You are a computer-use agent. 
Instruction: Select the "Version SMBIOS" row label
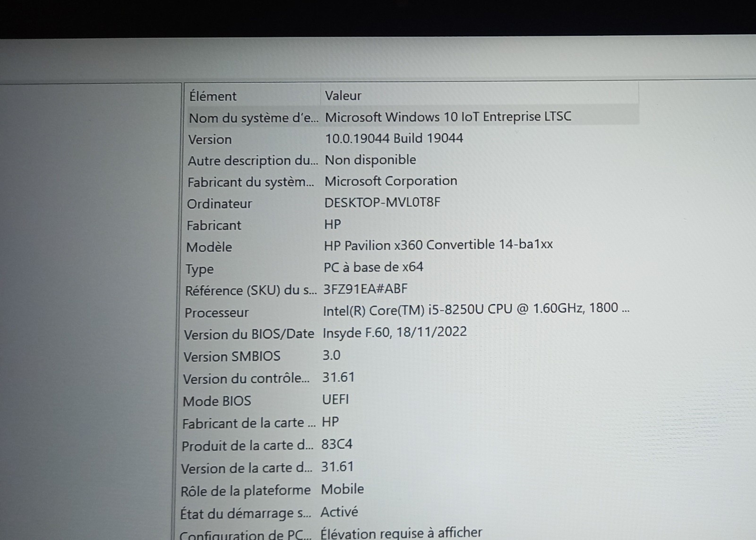pos(232,357)
